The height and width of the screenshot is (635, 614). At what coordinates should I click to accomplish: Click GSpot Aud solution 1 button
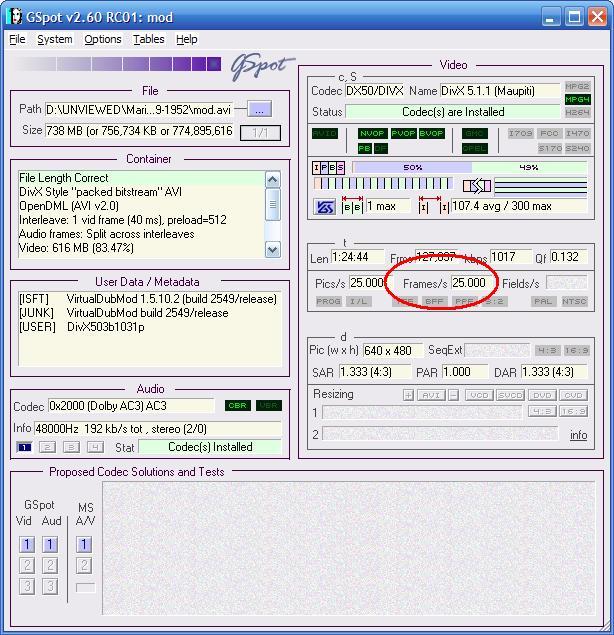point(50,544)
